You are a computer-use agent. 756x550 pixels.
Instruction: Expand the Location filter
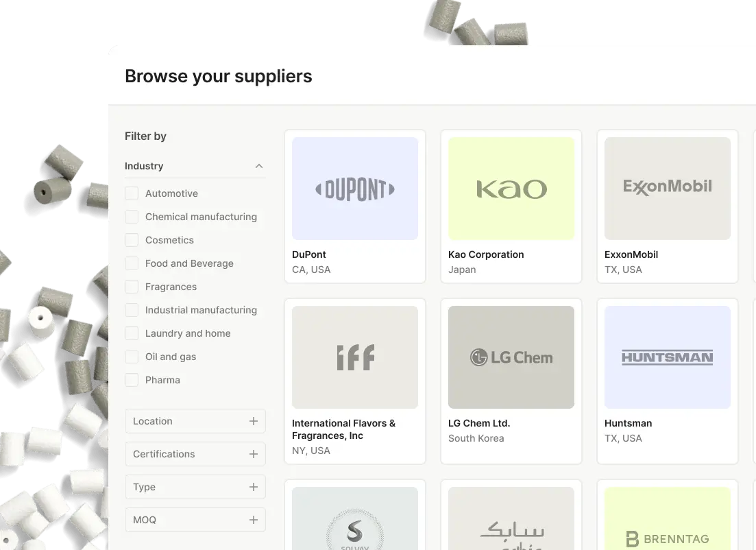[x=195, y=421]
